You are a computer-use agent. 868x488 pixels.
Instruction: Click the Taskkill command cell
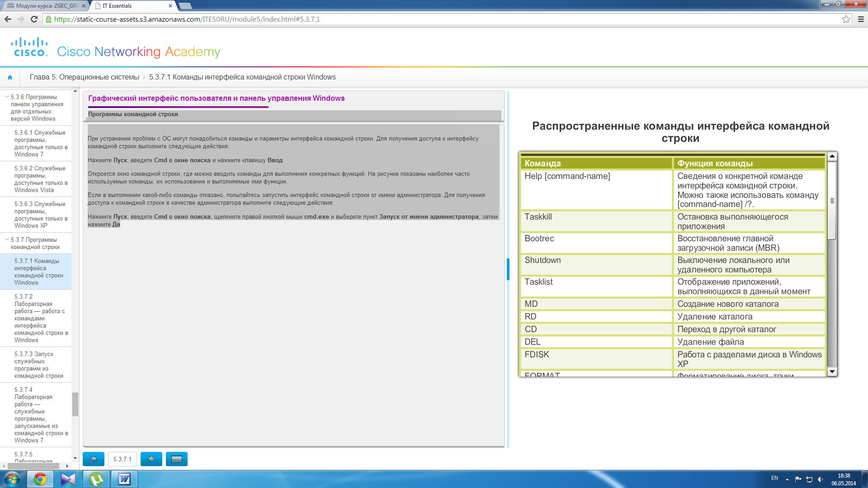pos(596,221)
